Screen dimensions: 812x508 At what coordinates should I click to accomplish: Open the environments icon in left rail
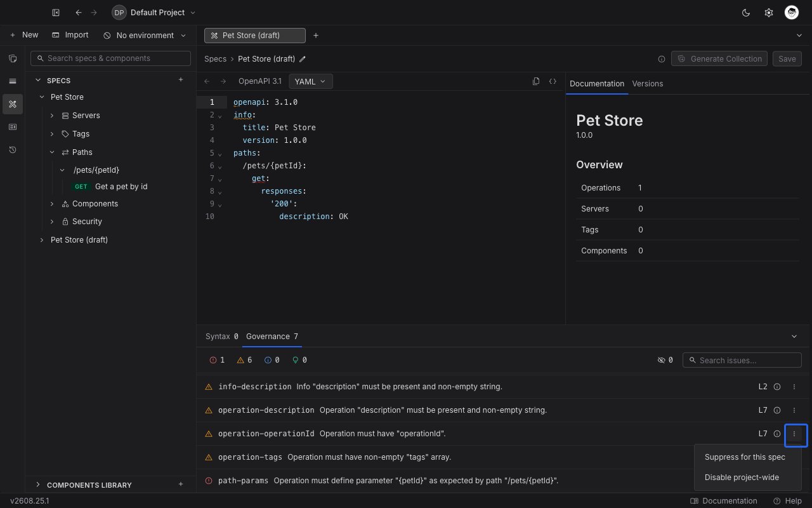13,81
